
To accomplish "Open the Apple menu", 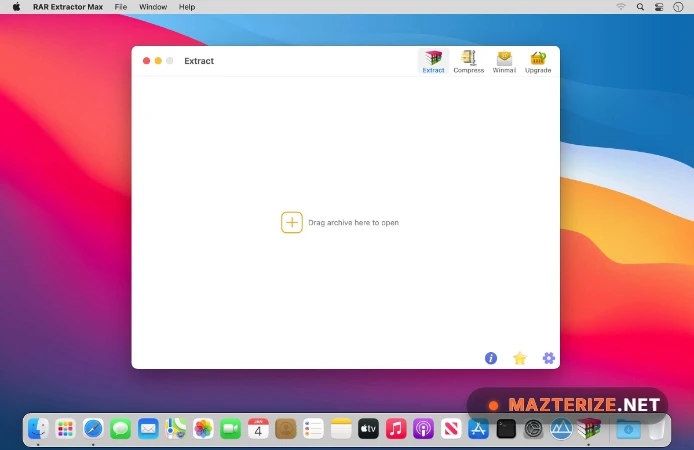I will pos(16,7).
